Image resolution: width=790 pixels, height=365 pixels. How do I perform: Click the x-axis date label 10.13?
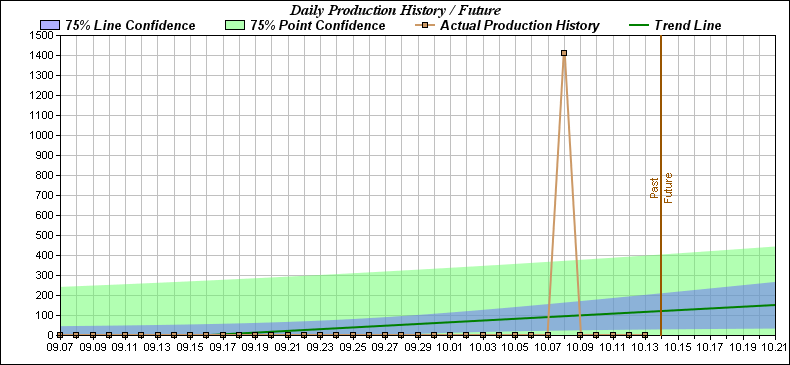click(645, 347)
